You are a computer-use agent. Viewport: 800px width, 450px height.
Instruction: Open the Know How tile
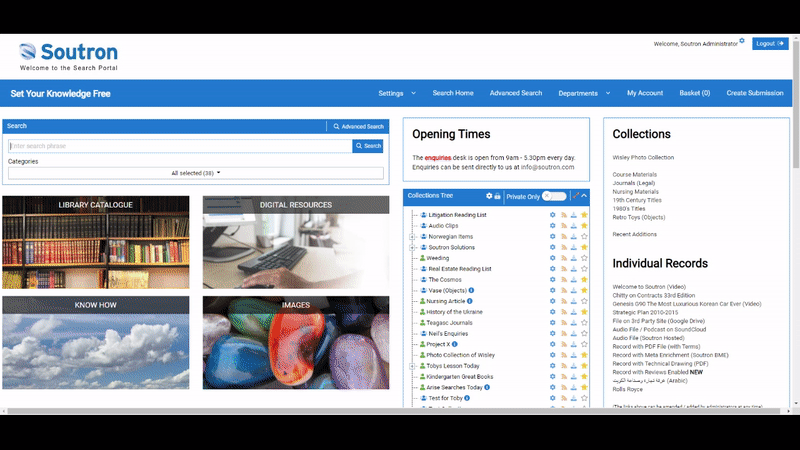[x=95, y=343]
